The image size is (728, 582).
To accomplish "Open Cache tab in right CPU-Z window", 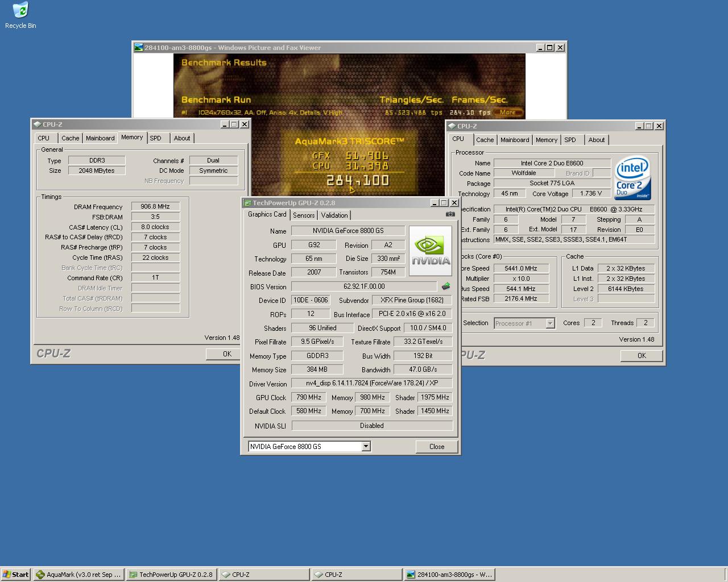I will pyautogui.click(x=485, y=140).
